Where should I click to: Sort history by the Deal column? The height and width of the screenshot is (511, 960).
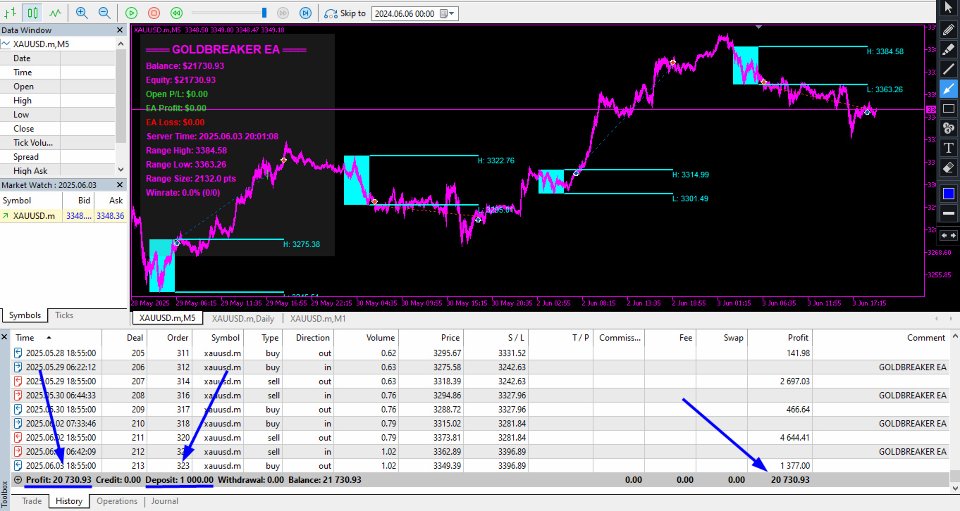tap(125, 338)
